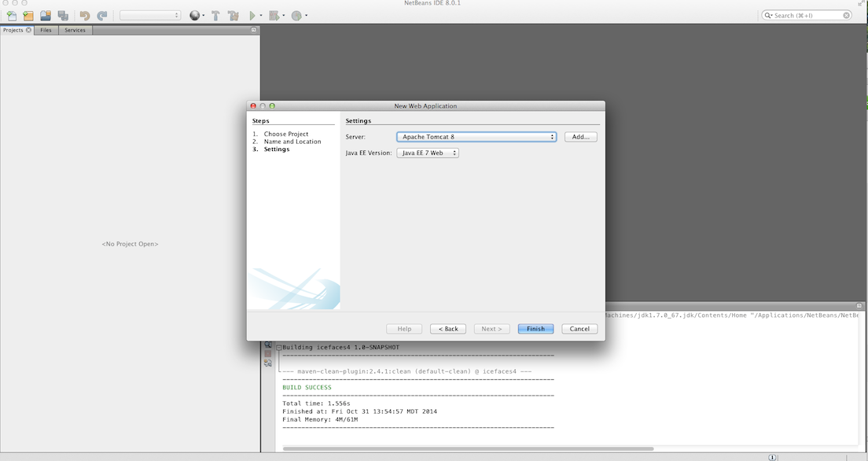
Task: Go back with the < Back button
Action: point(448,329)
